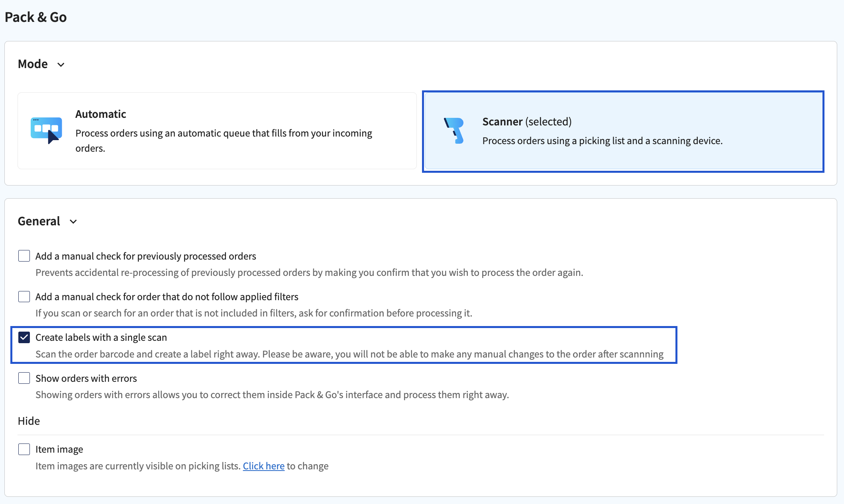Click the Scanner gun icon
Screen dimensions: 844x504
pos(454,131)
